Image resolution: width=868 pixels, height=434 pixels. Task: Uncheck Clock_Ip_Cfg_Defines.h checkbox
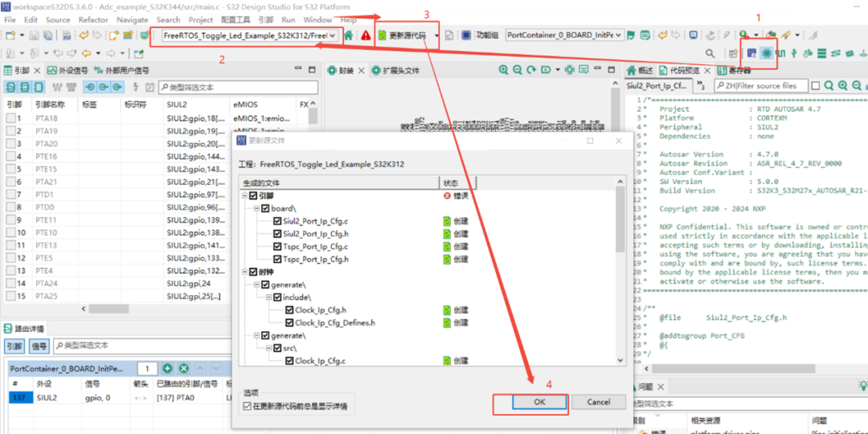coord(289,323)
